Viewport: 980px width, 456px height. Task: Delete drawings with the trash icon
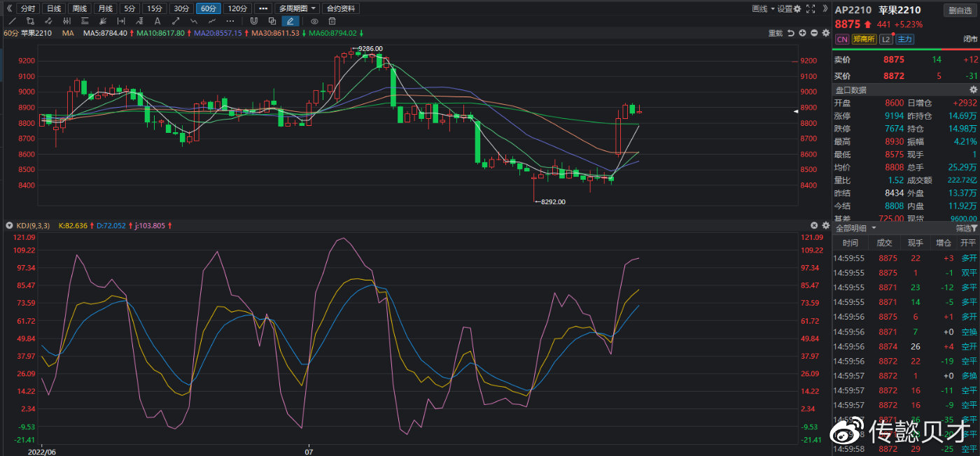pos(332,21)
